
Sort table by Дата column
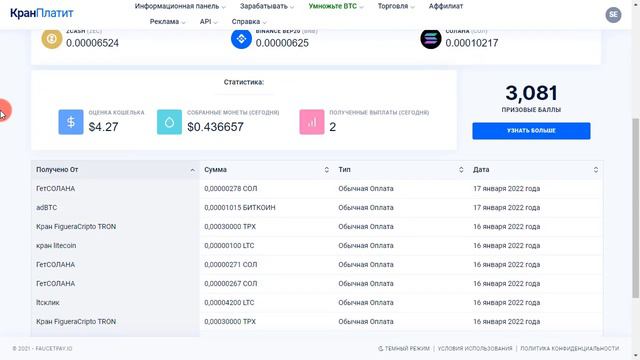tap(536, 170)
